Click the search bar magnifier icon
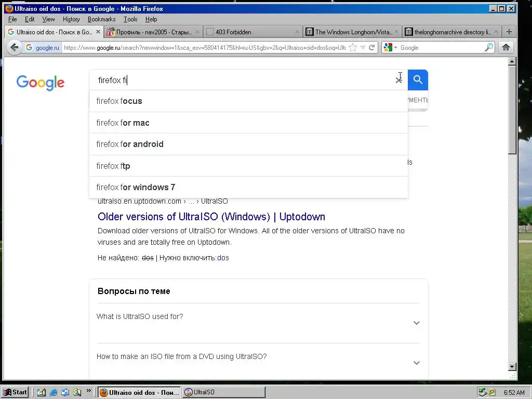 488,47
